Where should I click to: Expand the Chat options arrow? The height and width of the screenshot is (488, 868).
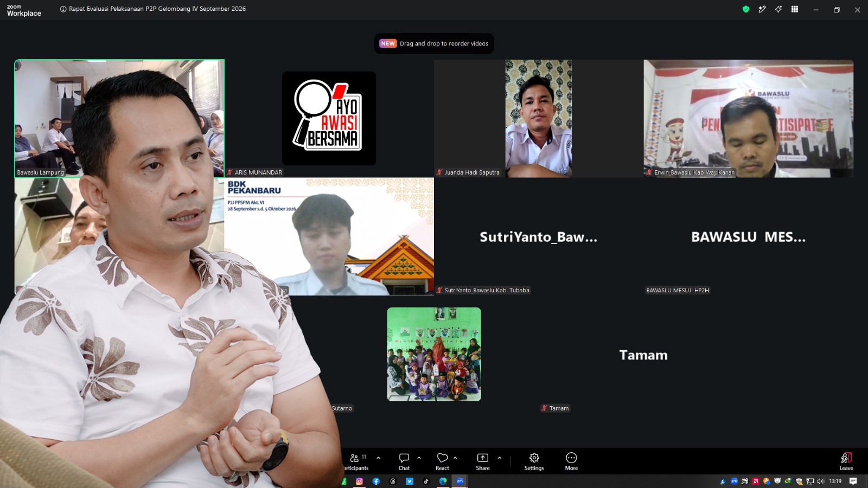click(x=419, y=458)
